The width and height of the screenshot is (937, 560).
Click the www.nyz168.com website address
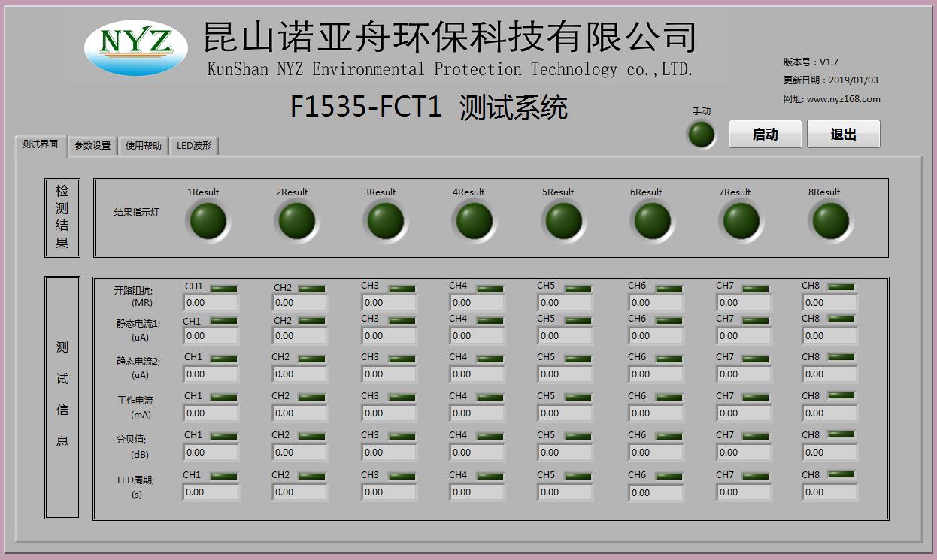click(843, 99)
